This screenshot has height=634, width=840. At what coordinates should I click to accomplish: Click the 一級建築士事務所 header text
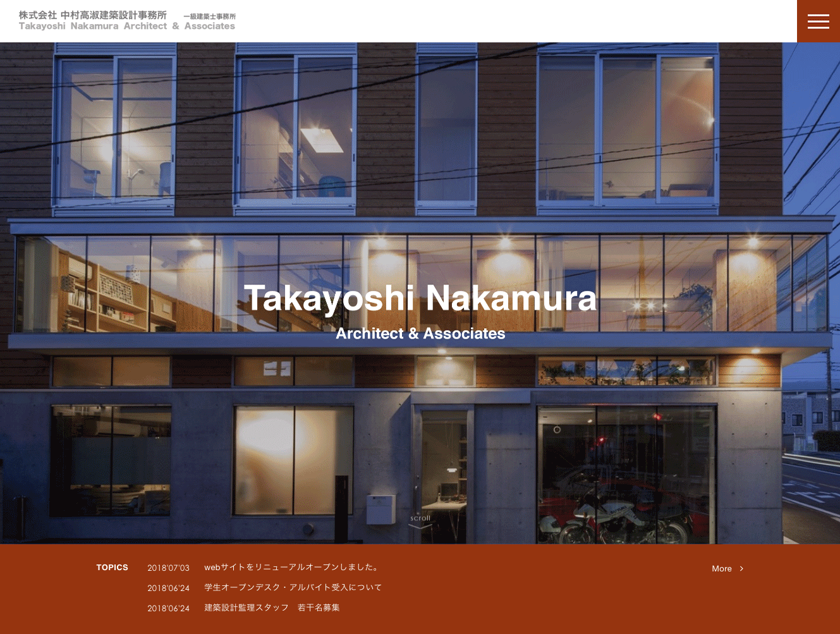click(209, 16)
